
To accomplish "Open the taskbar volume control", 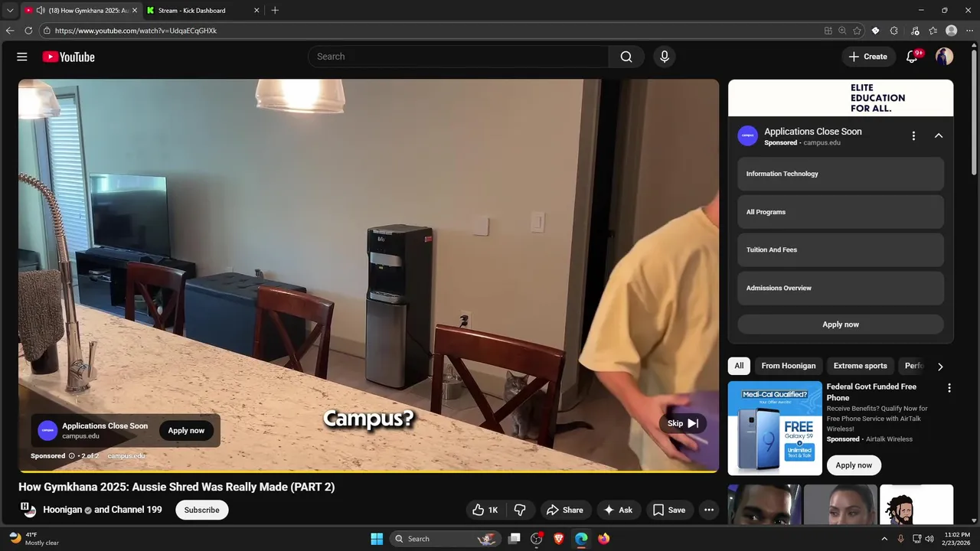I will [x=929, y=539].
